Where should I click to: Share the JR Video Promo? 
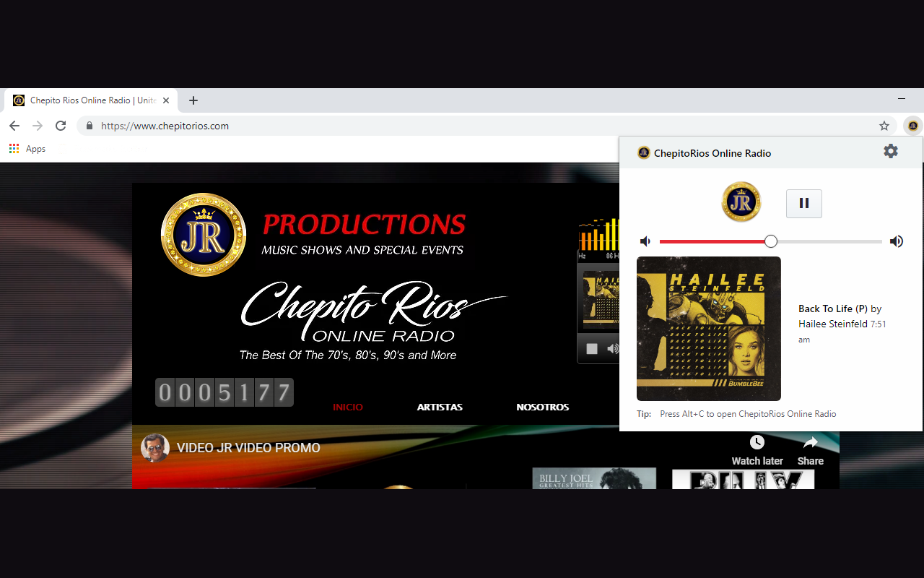point(810,449)
